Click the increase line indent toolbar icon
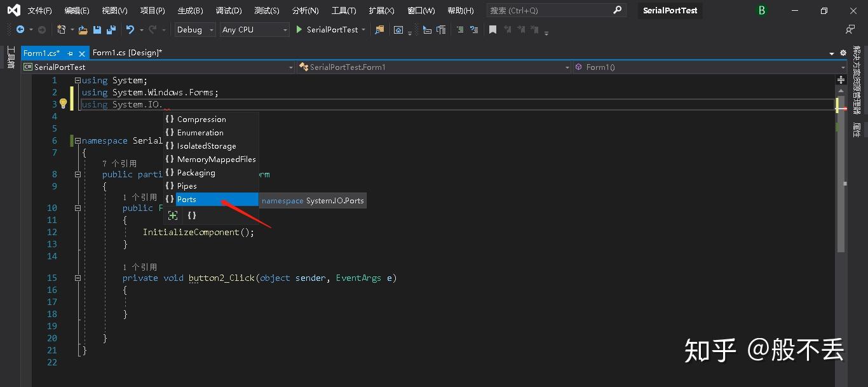 (x=474, y=30)
